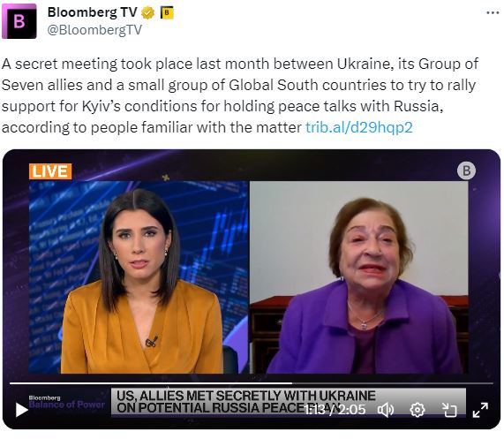Open the Bloomberg TV display name

click(x=93, y=12)
